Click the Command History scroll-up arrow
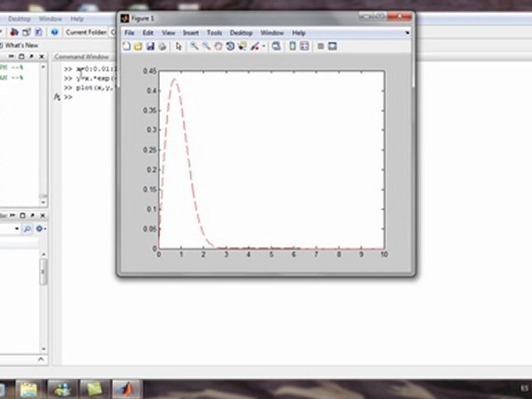Screen dimensions: 532x399 (x=43, y=67)
